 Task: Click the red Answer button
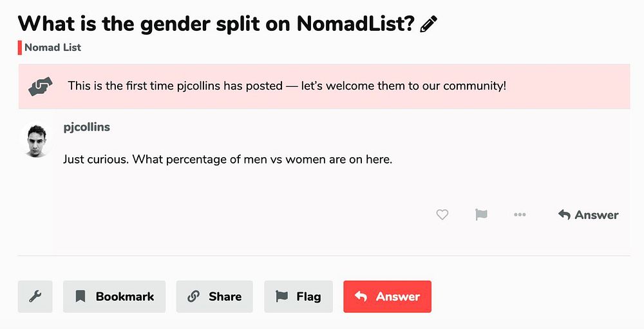click(387, 297)
